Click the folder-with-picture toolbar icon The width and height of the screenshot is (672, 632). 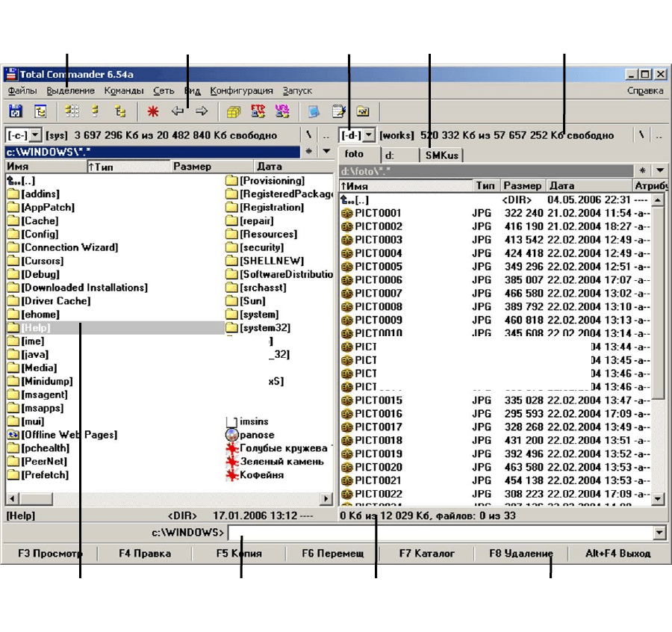(363, 111)
